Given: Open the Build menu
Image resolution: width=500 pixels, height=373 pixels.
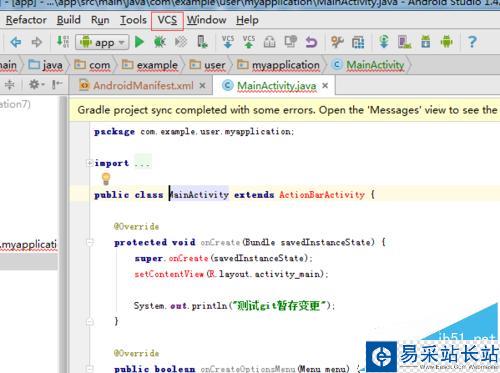Looking at the screenshot, I should (x=69, y=20).
